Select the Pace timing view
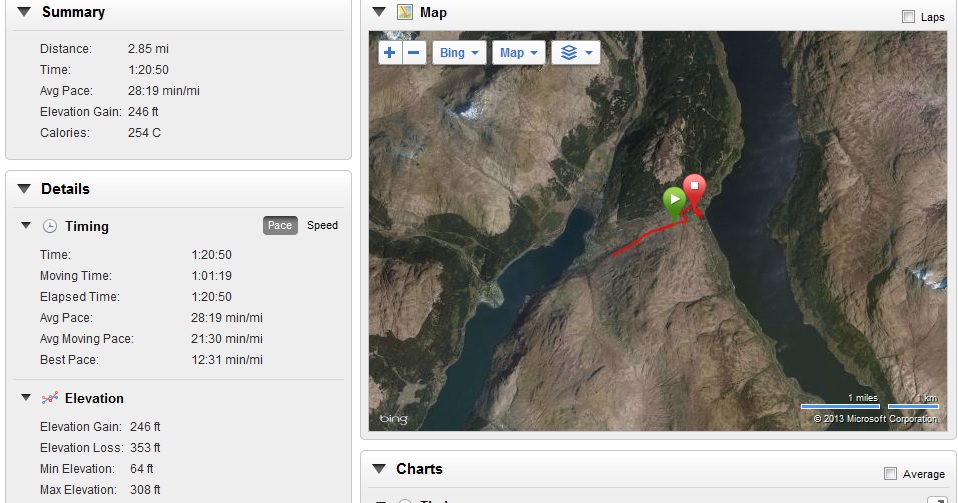 click(x=280, y=226)
